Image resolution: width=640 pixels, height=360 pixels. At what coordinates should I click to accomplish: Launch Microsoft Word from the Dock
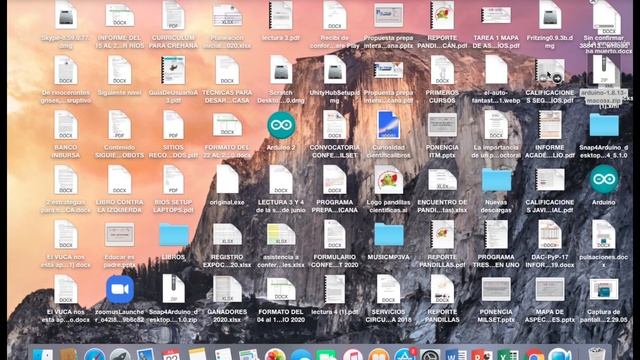point(456,355)
